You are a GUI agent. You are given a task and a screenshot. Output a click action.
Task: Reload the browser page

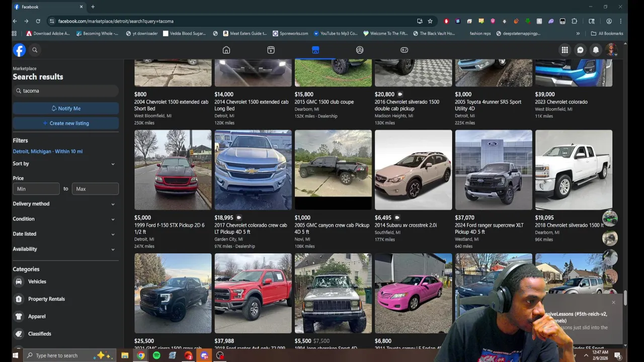(38, 21)
